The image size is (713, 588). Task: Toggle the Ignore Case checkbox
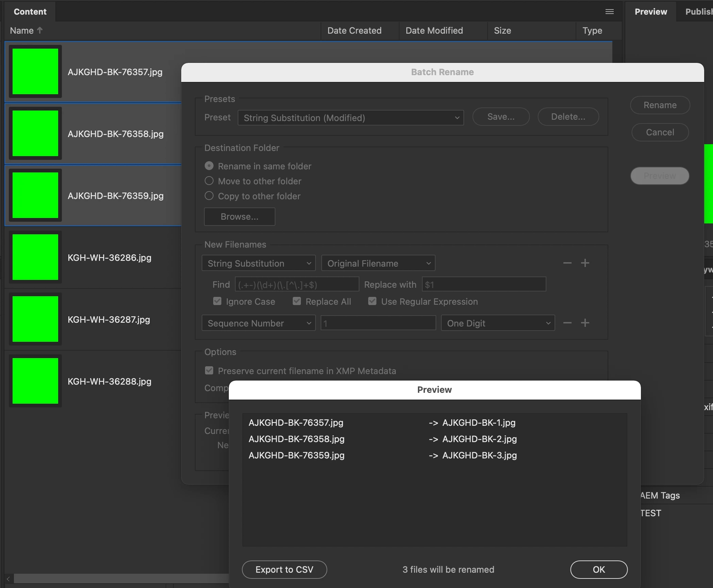click(217, 301)
